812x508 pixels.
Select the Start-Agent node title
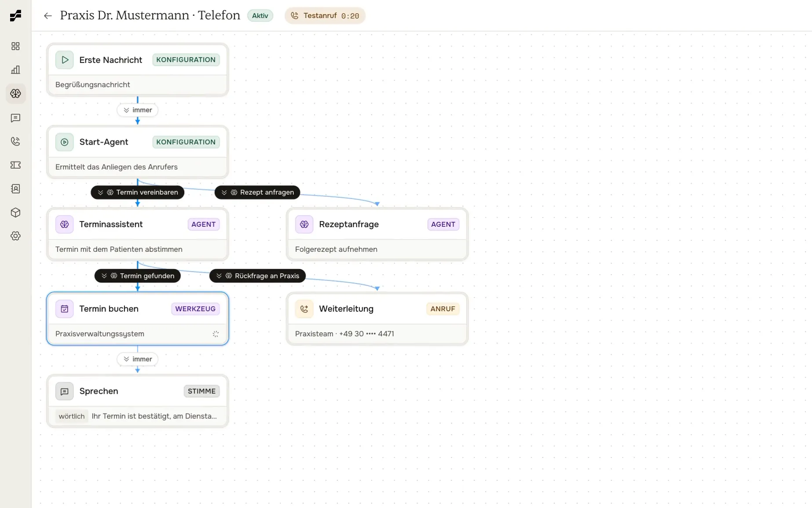pyautogui.click(x=104, y=142)
